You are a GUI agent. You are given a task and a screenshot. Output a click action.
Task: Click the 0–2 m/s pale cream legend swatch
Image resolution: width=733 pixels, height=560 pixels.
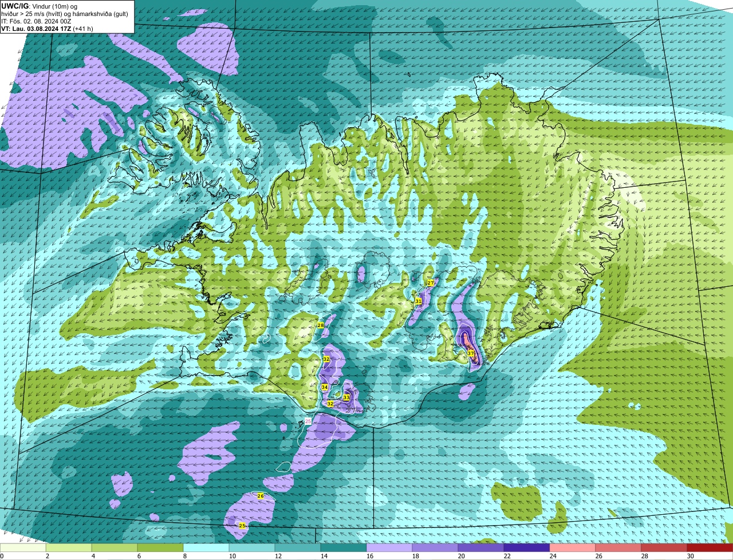coord(23,547)
